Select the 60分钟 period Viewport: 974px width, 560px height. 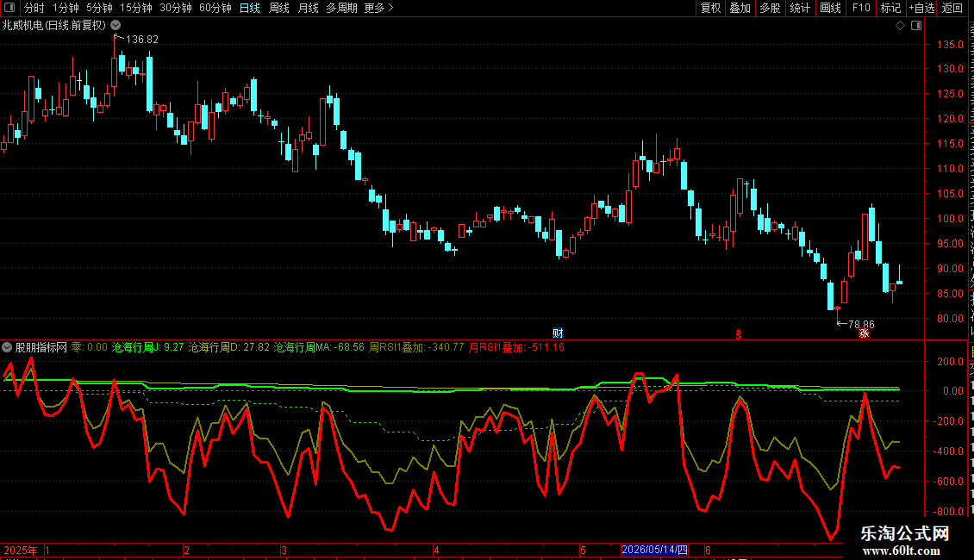tap(215, 8)
